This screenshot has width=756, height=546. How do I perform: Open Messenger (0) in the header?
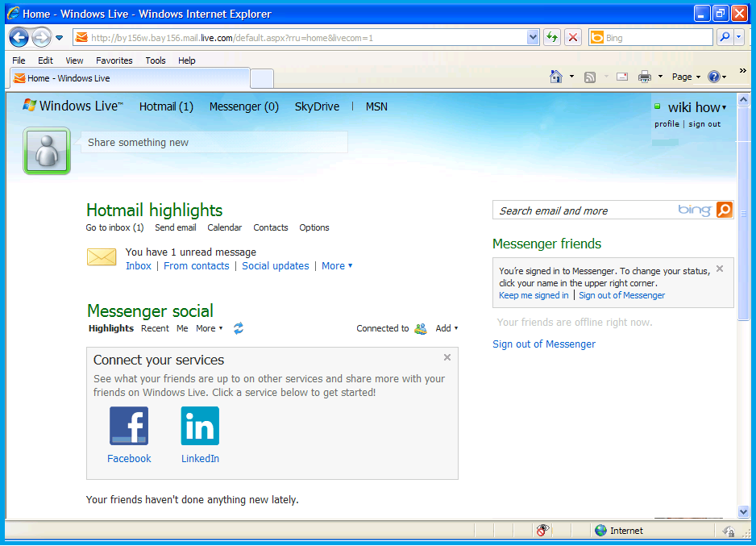click(244, 106)
